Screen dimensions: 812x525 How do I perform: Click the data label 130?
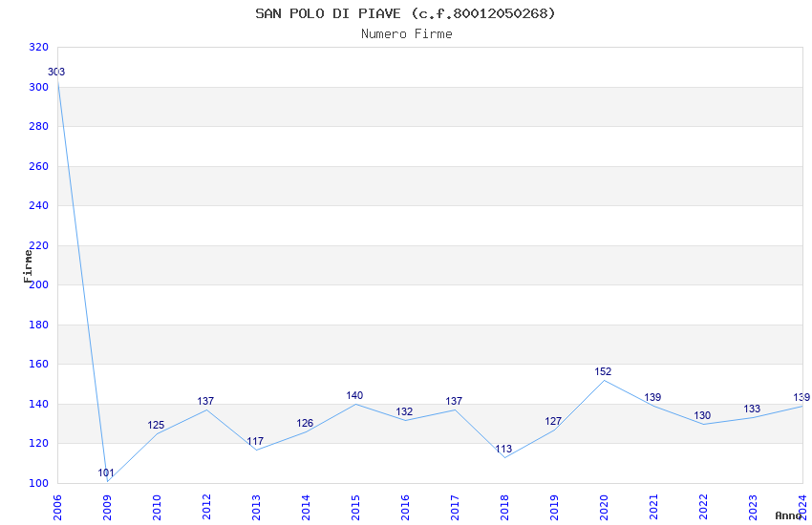pyautogui.click(x=703, y=416)
